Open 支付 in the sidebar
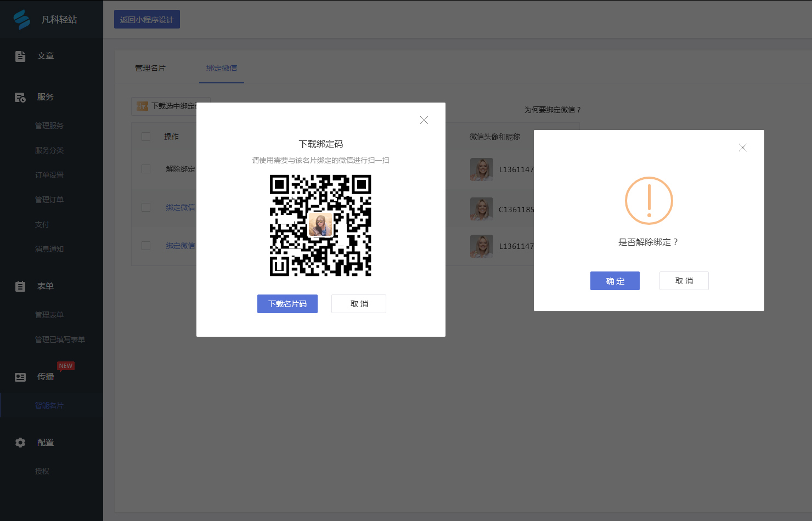This screenshot has height=521, width=812. tap(42, 224)
